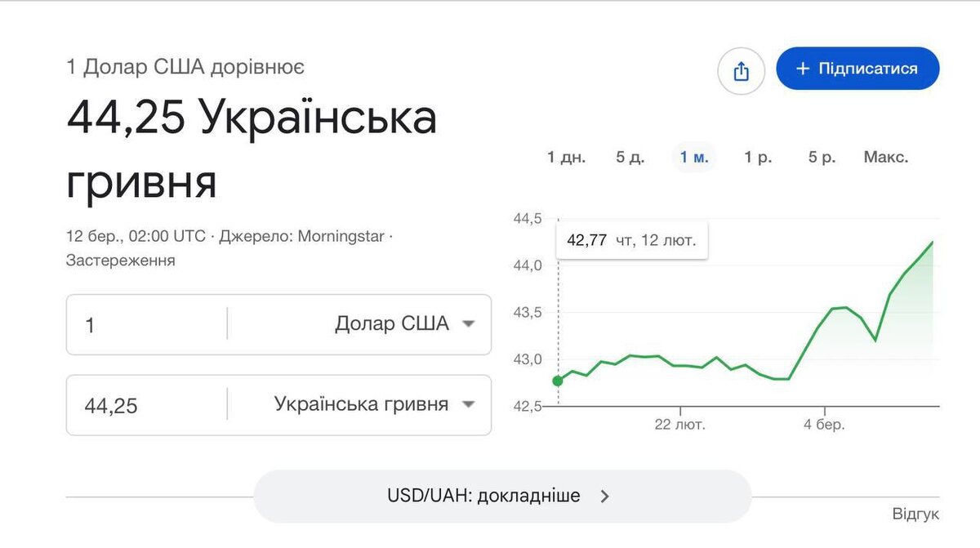Image resolution: width=980 pixels, height=548 pixels.
Task: Choose the Макс. chart range
Action: 888,156
